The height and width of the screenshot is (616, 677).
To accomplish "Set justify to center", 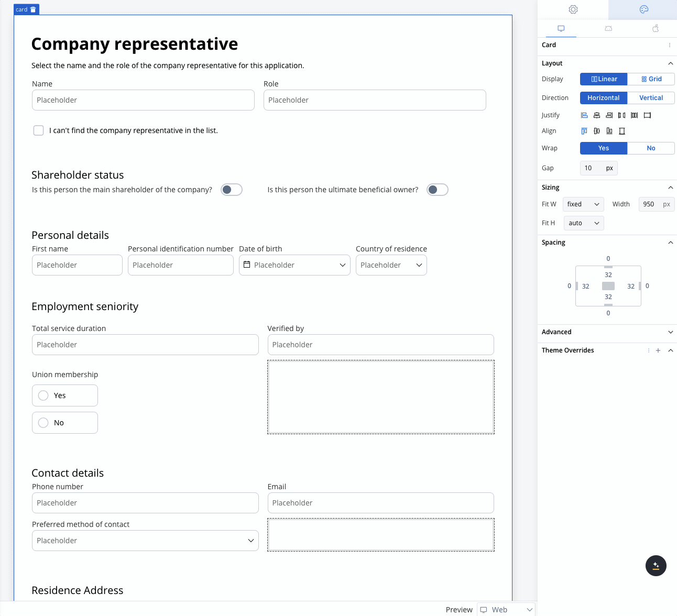I will [597, 115].
